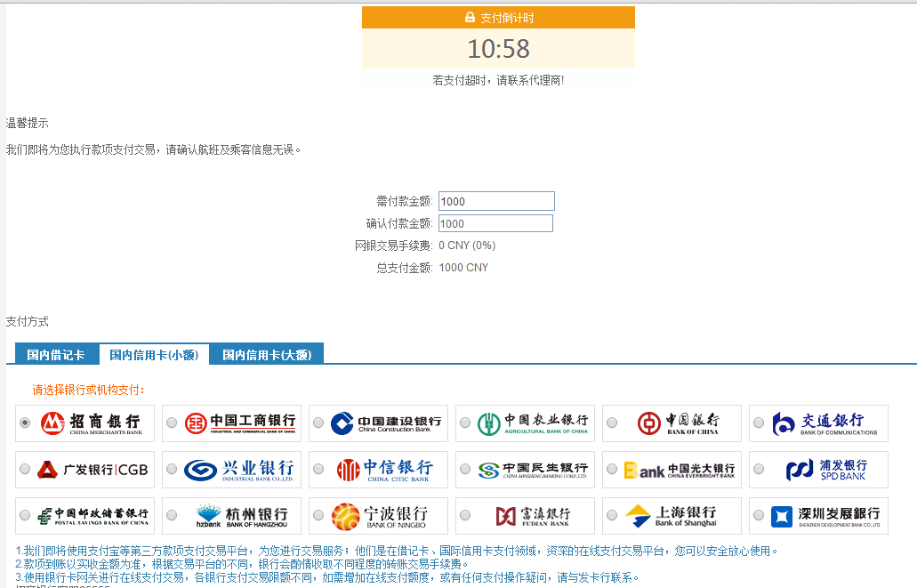Click the ICBC bank logo
This screenshot has height=588, width=917.
click(x=240, y=423)
